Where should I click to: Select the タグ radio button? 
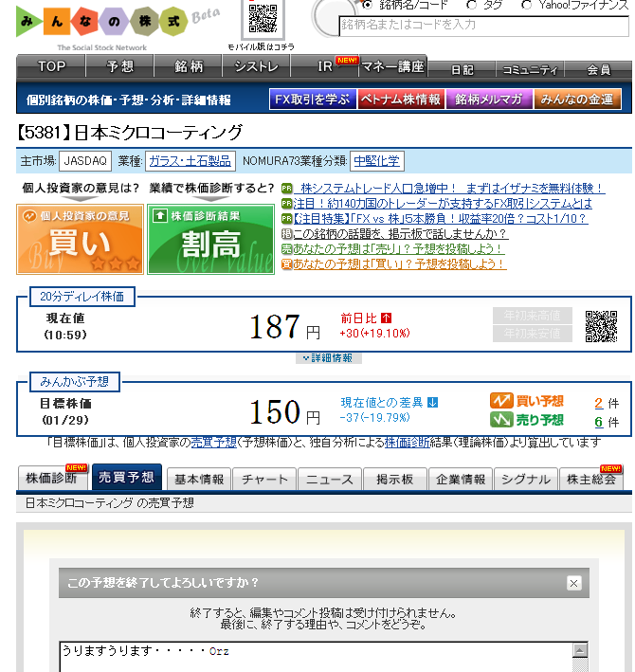471,5
